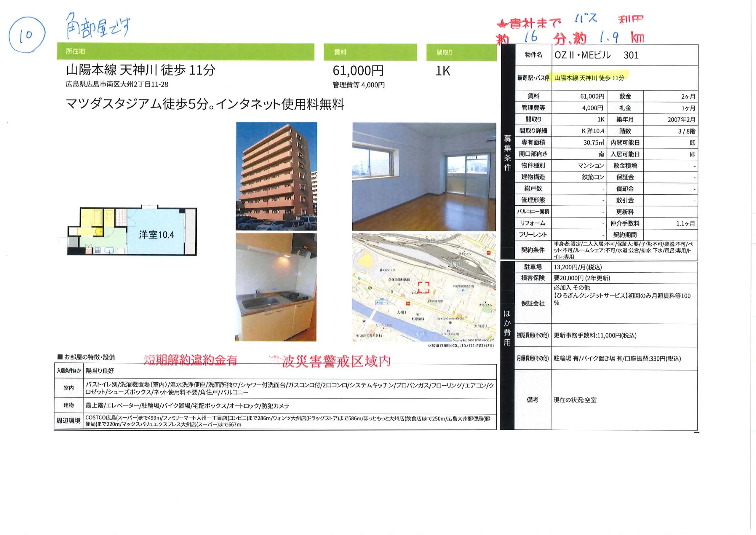
Task: Click the yellow-highlighted 天神川 徒歩11分 text
Action: click(x=589, y=78)
